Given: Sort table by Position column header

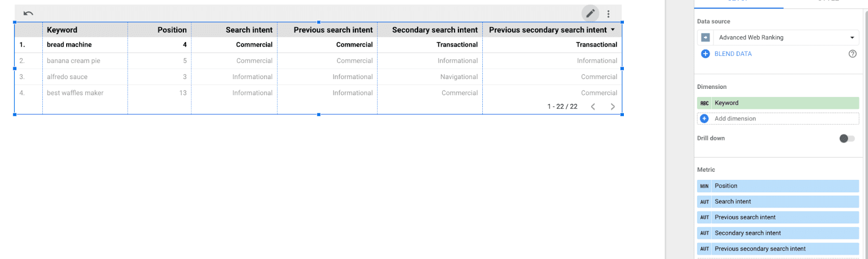Looking at the screenshot, I should pos(172,30).
